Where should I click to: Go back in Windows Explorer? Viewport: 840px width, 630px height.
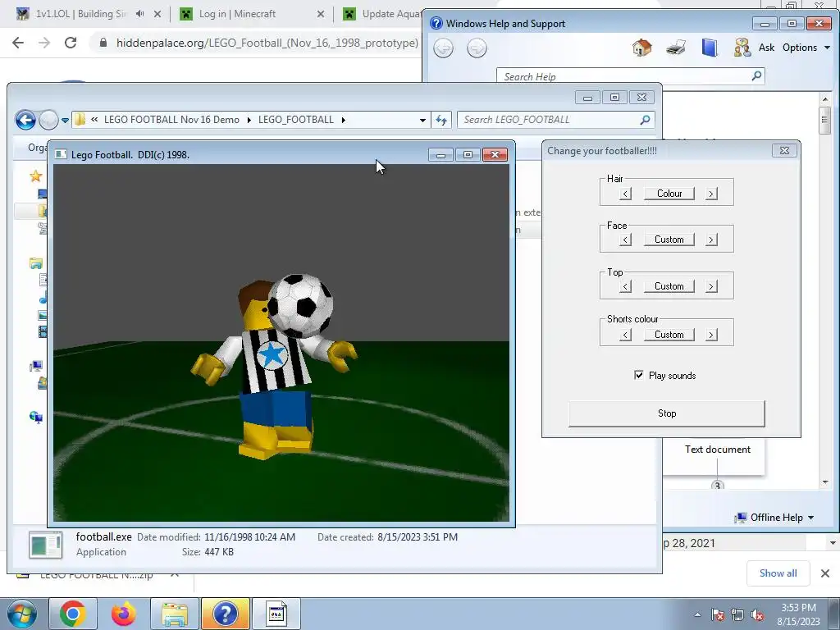coord(25,120)
